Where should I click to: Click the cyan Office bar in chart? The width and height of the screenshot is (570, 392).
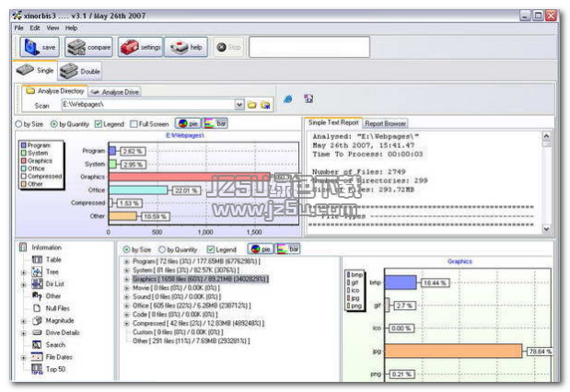pos(138,190)
